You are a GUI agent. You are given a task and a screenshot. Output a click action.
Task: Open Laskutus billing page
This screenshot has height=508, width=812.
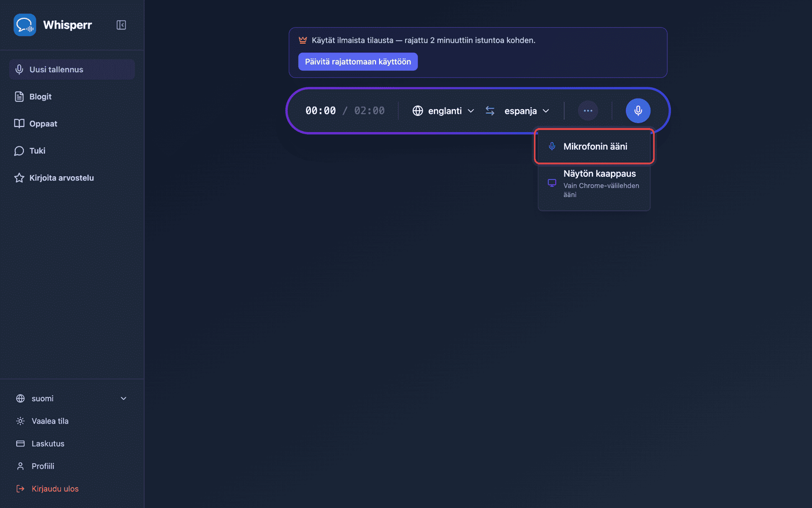(72, 443)
